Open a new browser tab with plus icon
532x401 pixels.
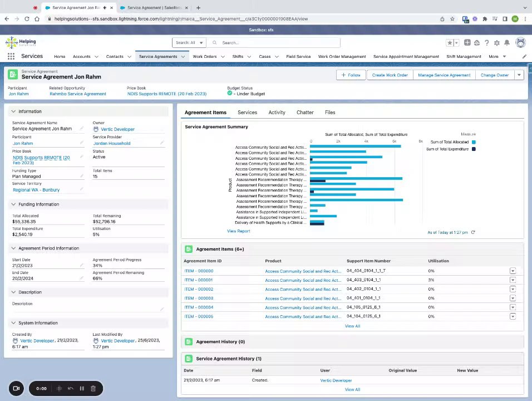[x=198, y=7]
